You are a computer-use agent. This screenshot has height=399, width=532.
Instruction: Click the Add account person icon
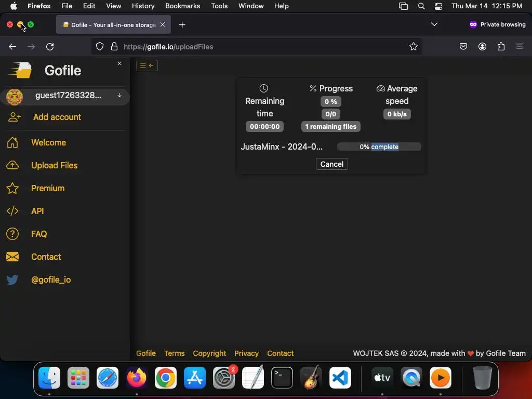[x=14, y=117]
